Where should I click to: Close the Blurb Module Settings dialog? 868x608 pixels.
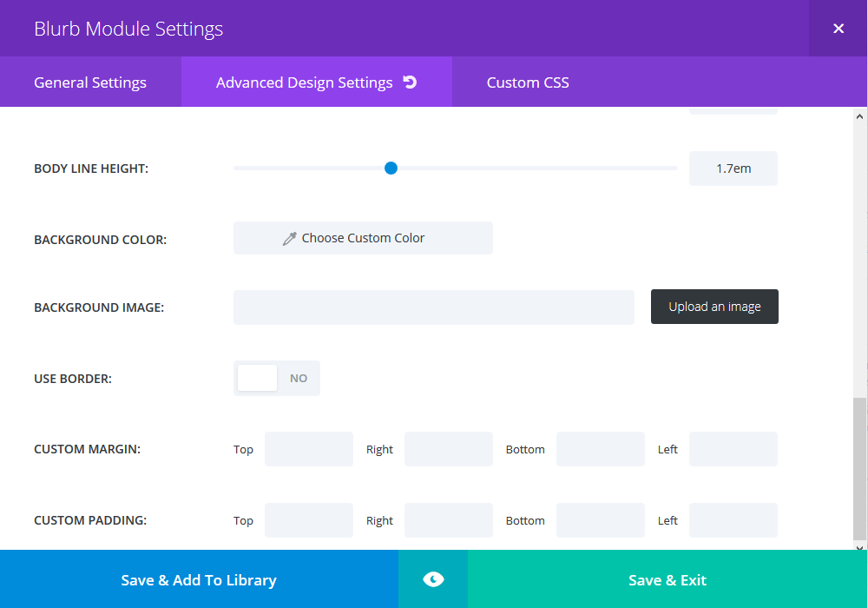pyautogui.click(x=838, y=29)
